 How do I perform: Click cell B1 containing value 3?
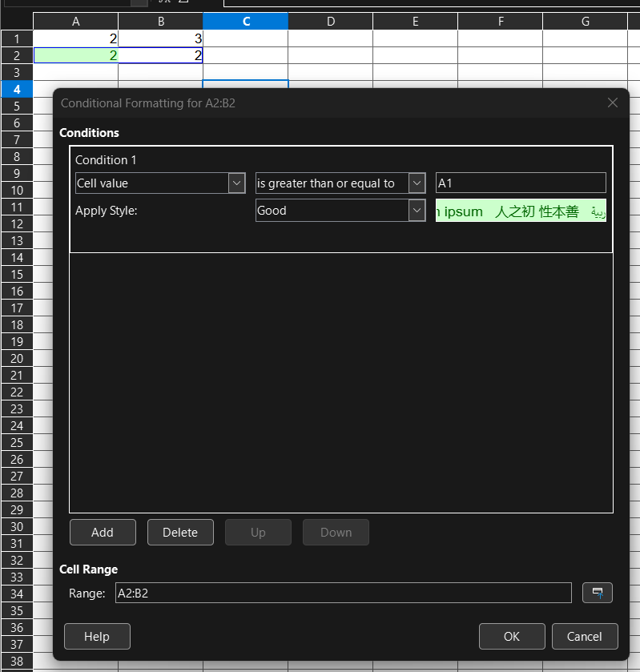tap(160, 38)
